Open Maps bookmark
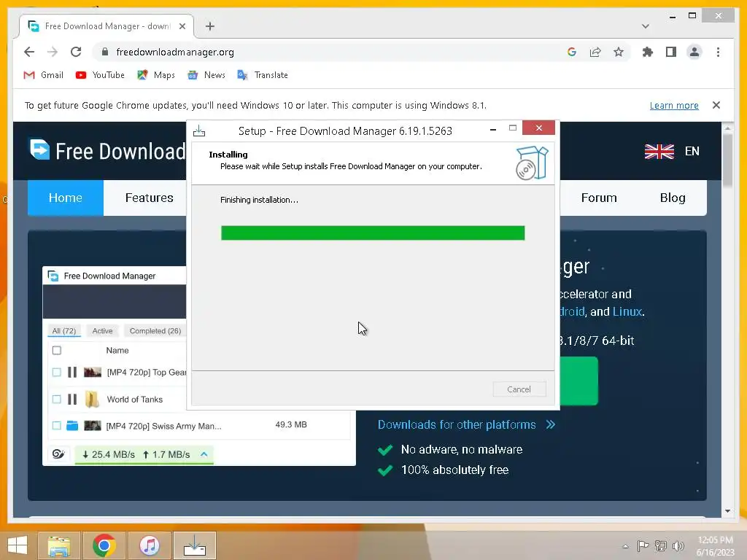The height and width of the screenshot is (560, 747). click(x=156, y=75)
